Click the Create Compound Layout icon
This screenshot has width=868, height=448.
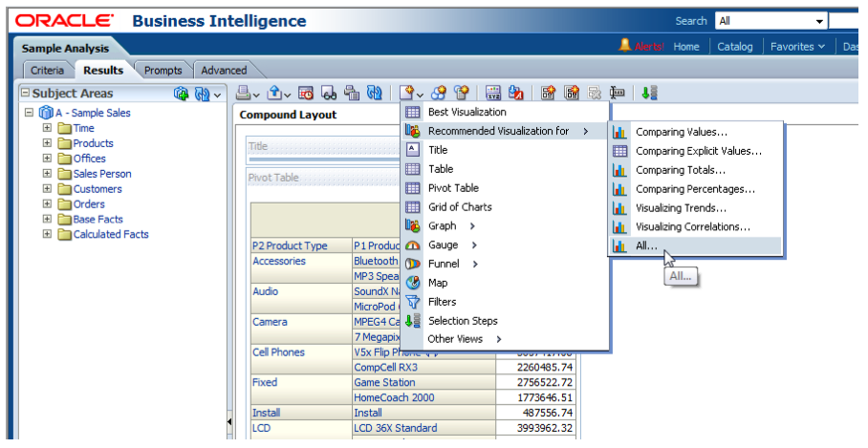pos(548,93)
